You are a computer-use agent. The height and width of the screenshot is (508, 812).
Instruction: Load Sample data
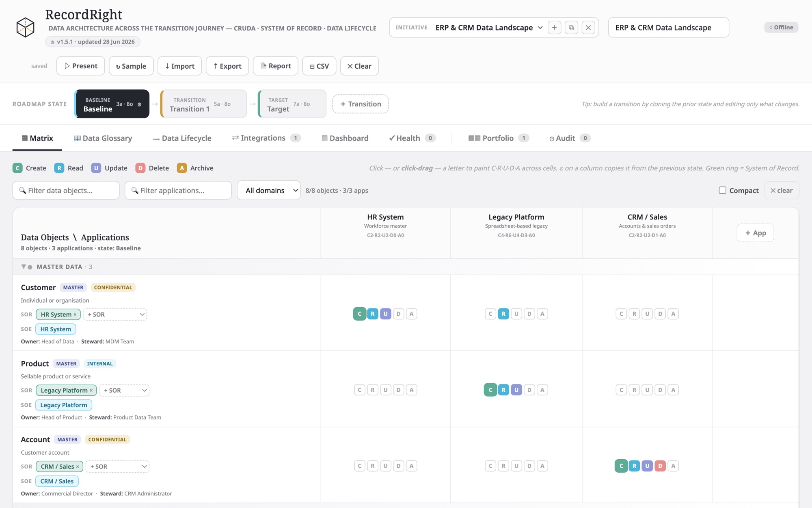[131, 66]
